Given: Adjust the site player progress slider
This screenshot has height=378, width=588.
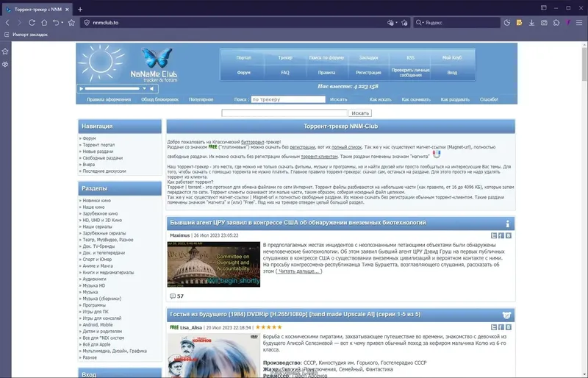Looking at the screenshot, I should [112, 88].
